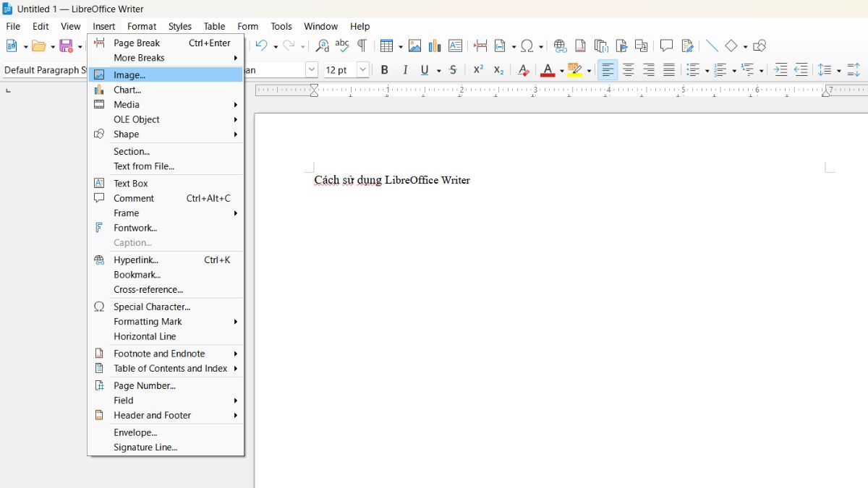Click the Increase Indent icon
Image resolution: width=868 pixels, height=488 pixels.
tap(780, 70)
